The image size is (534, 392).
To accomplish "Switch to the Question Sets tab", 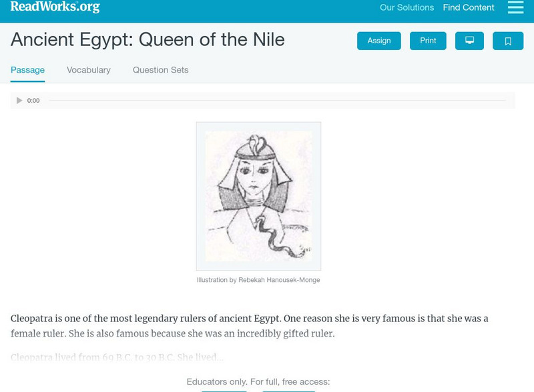I will (160, 70).
